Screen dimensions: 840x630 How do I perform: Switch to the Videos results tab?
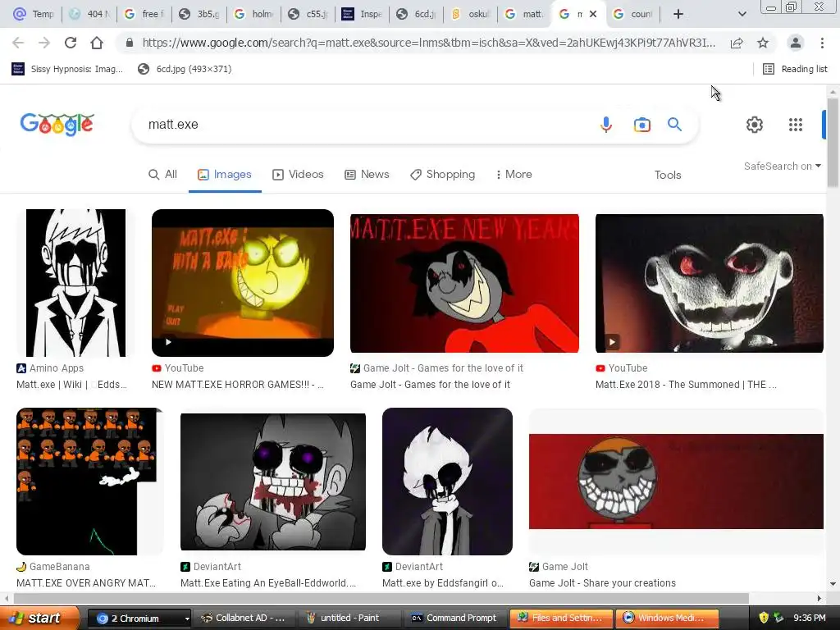coord(299,174)
